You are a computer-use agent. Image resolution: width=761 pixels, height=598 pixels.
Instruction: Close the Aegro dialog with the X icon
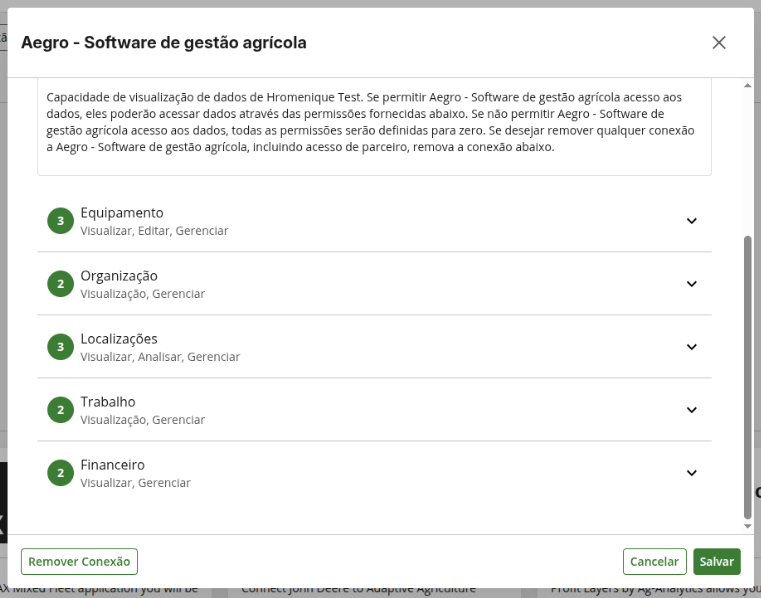pos(719,43)
